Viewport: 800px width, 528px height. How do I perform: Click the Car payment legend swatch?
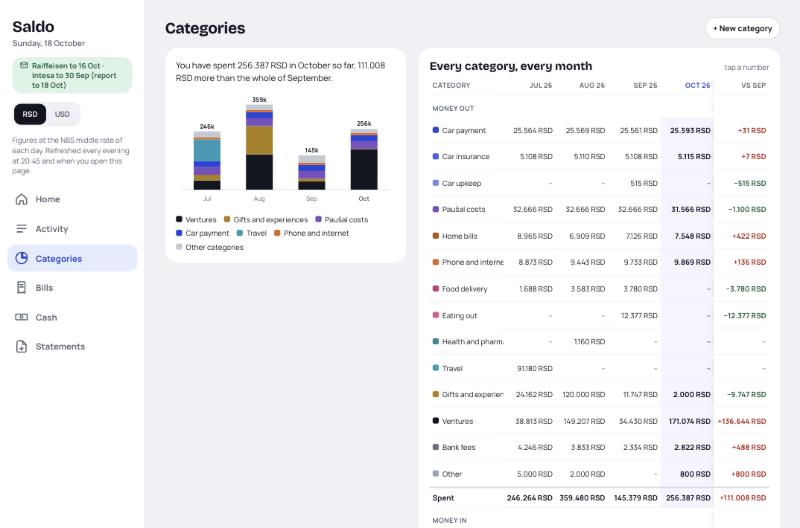[x=179, y=233]
